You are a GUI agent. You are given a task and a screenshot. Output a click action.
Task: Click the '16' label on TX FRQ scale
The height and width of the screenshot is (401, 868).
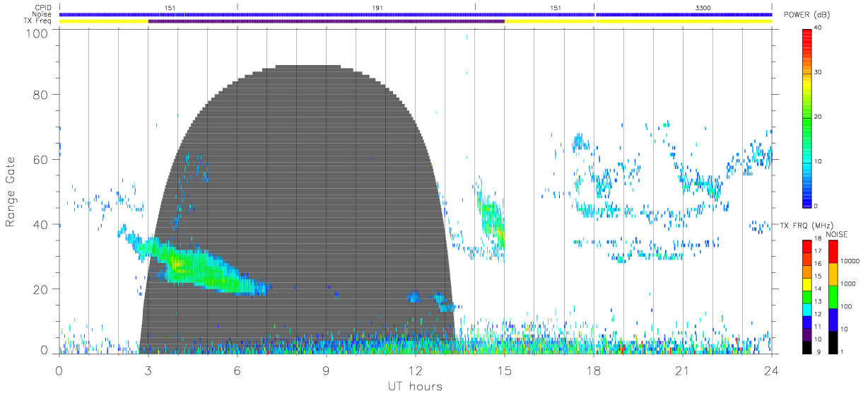819,263
